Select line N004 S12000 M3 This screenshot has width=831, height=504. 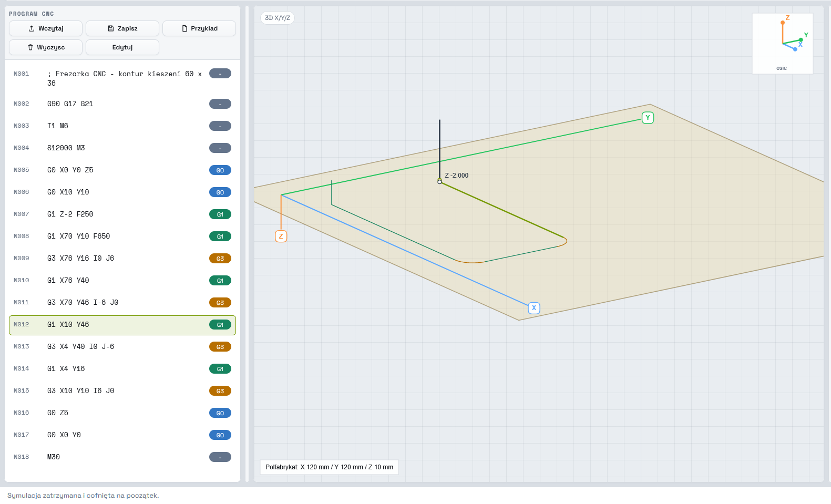pos(122,148)
